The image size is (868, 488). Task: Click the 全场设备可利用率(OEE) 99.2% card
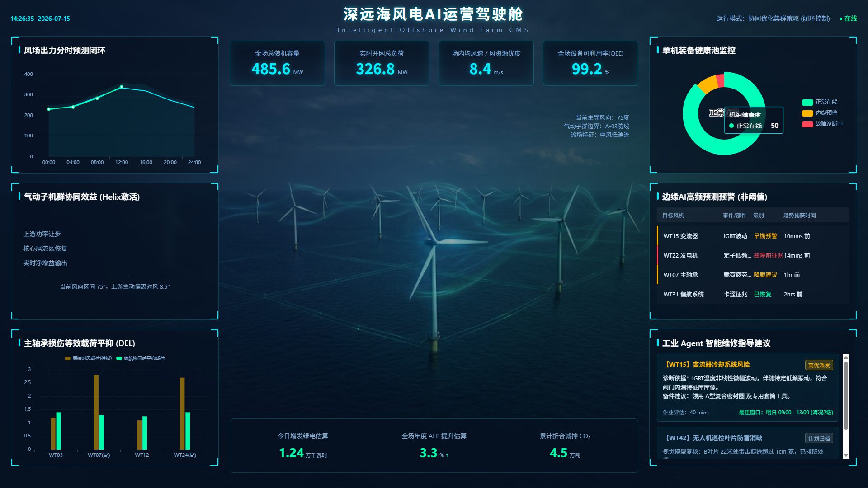tap(590, 63)
